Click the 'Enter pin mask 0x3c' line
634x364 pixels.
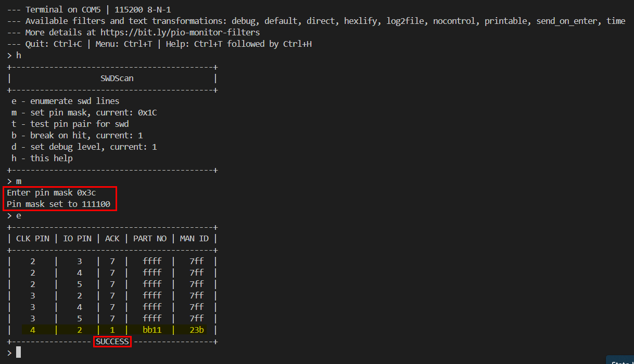click(x=52, y=192)
